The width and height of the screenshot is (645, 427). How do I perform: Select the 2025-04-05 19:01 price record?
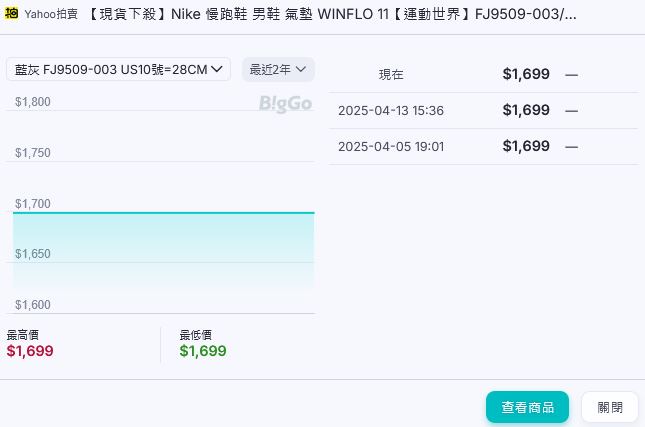pos(483,146)
